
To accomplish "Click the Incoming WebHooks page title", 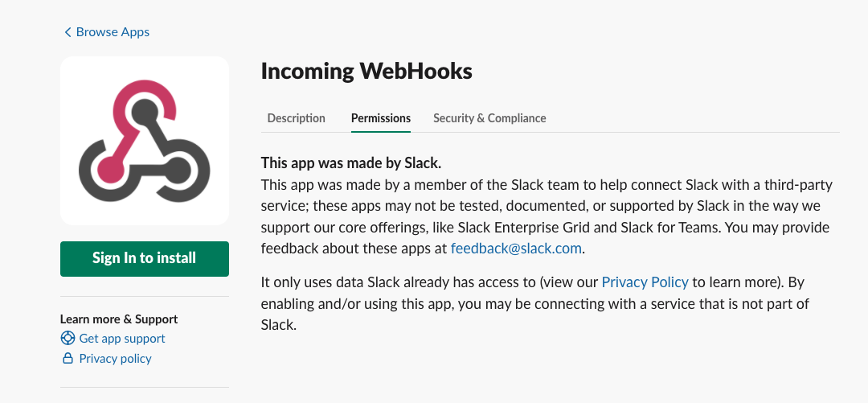I will pyautogui.click(x=366, y=71).
